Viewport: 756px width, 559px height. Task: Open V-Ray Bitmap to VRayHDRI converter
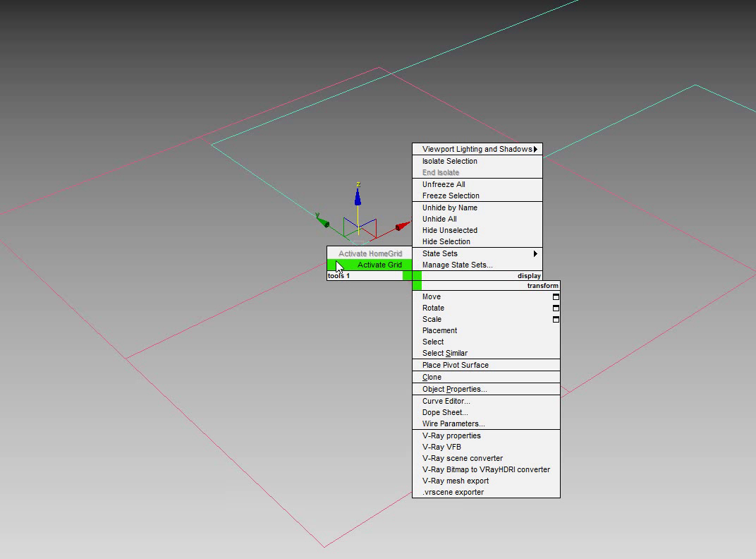486,469
